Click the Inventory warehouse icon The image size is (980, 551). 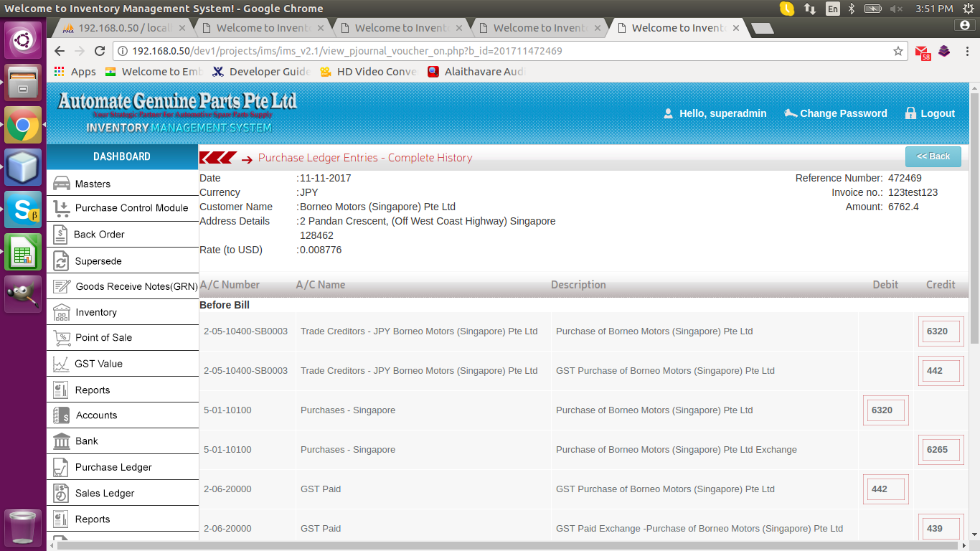[x=62, y=313]
